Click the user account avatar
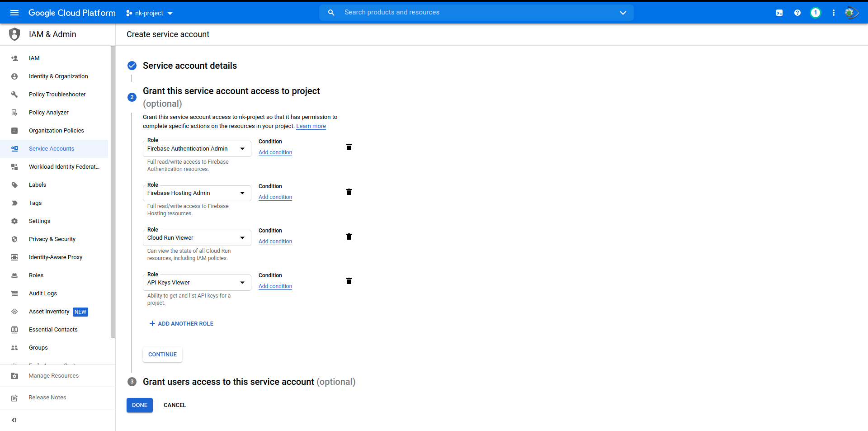 click(851, 13)
